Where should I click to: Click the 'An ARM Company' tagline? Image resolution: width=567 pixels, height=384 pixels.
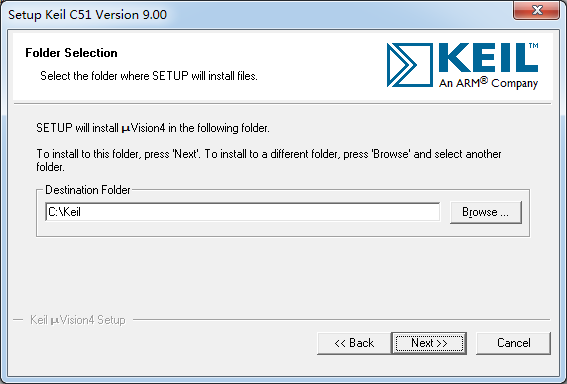coord(489,83)
